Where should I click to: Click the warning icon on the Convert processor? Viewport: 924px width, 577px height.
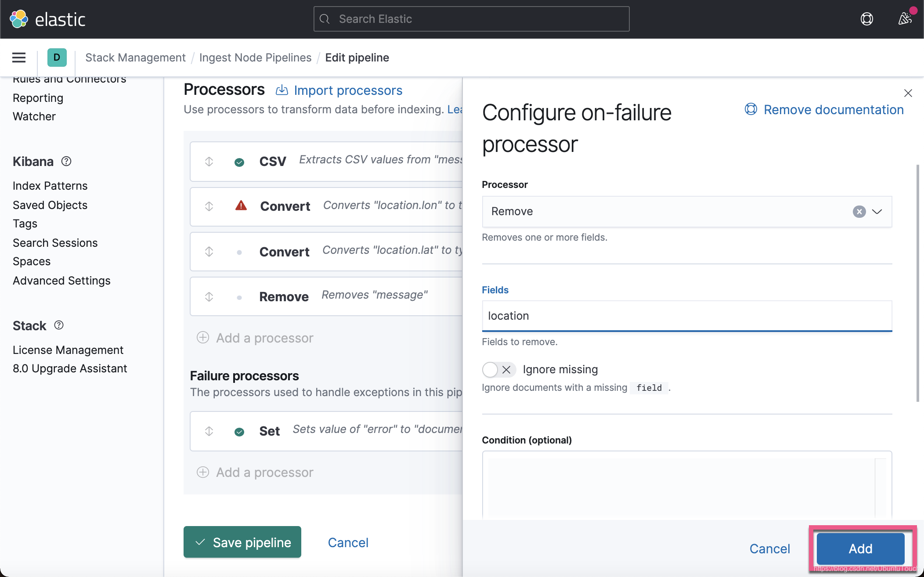tap(241, 206)
